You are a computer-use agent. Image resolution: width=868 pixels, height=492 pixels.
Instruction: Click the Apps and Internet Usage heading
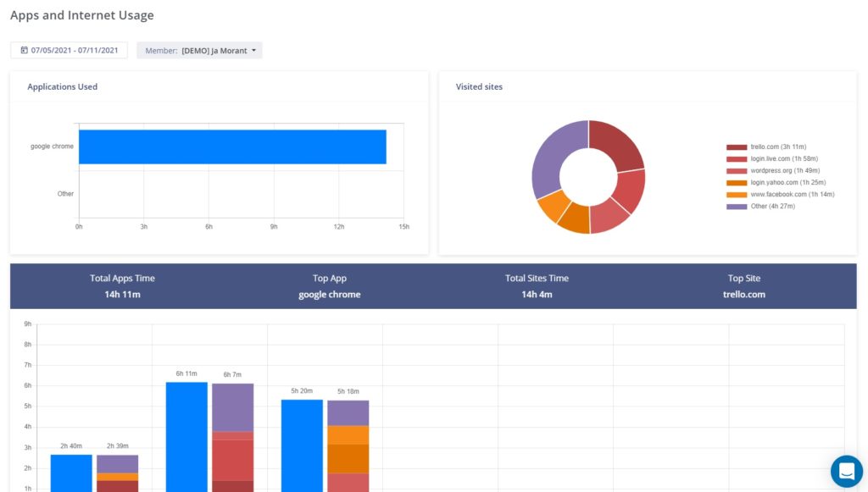[x=82, y=15]
